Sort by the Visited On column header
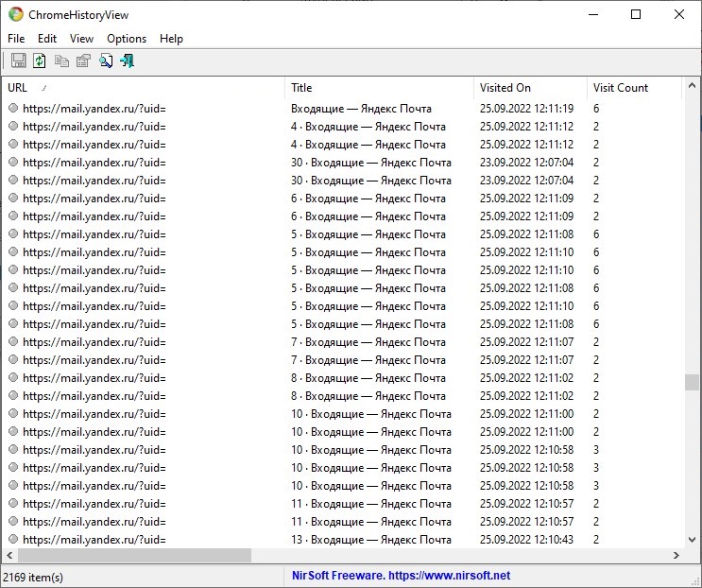Screen dimensions: 702x588 529,88
